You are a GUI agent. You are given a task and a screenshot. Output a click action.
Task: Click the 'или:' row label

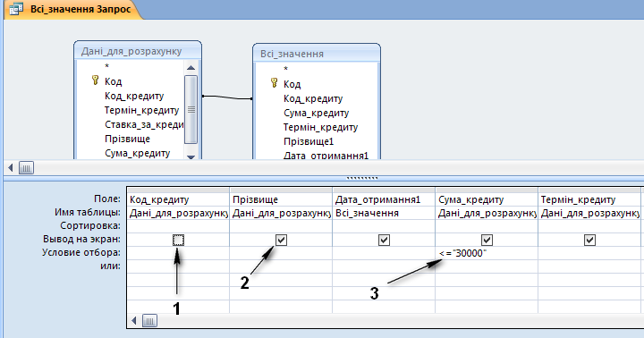point(111,266)
